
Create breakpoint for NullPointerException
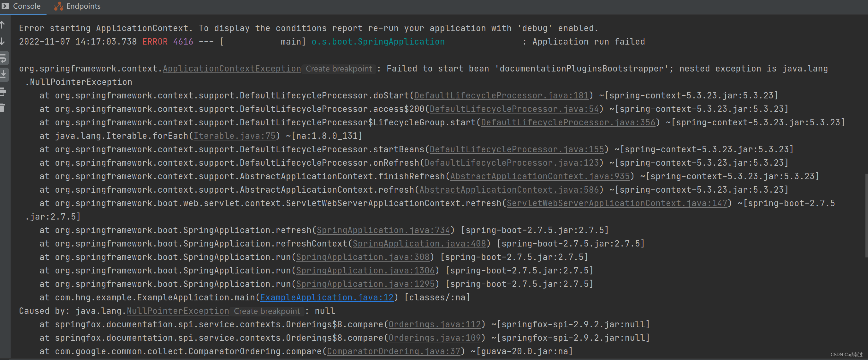coord(267,311)
